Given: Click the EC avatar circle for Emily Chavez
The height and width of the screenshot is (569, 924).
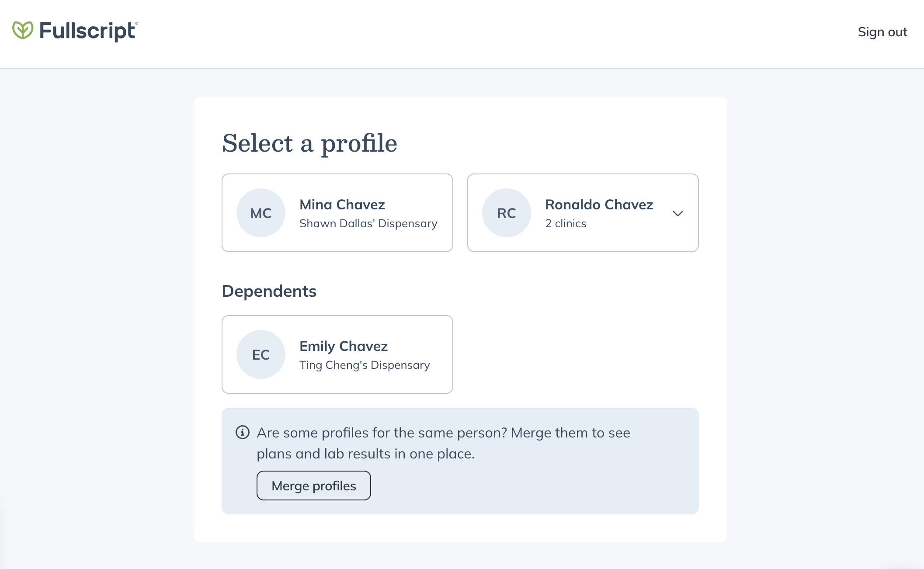Looking at the screenshot, I should tap(261, 354).
